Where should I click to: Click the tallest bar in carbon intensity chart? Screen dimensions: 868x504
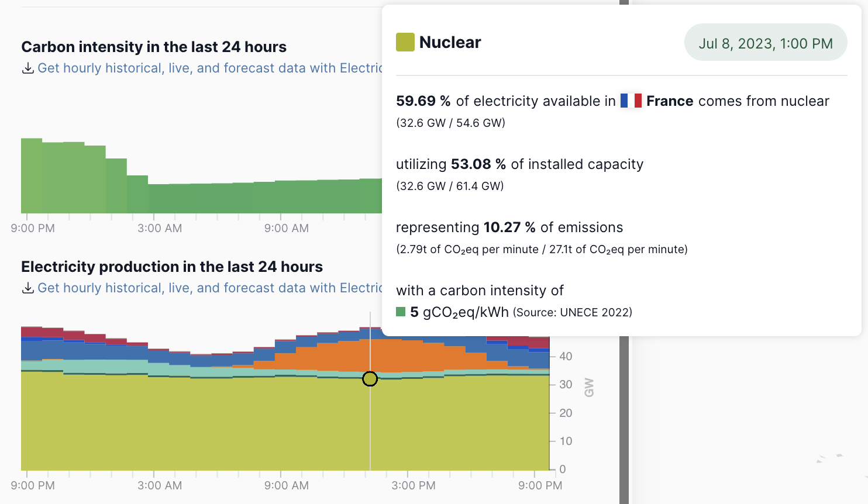click(32, 175)
